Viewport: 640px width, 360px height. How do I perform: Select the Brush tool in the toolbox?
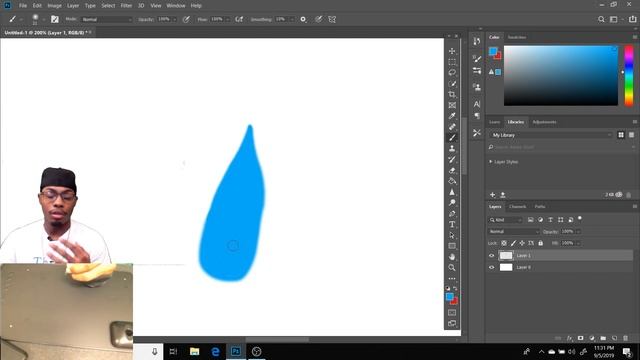452,138
